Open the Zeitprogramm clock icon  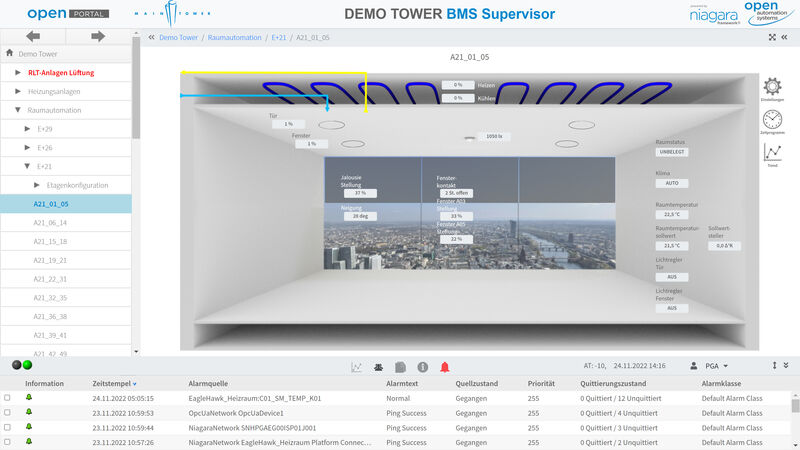click(772, 120)
